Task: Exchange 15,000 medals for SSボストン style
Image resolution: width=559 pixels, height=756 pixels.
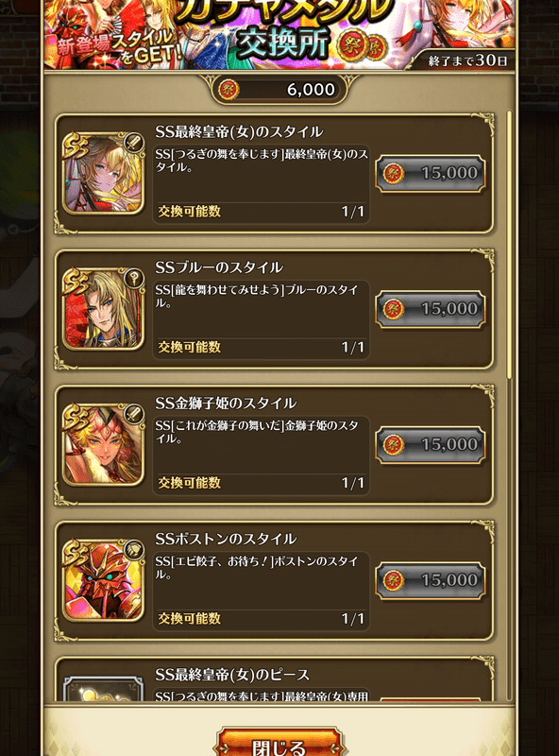Action: (x=430, y=580)
